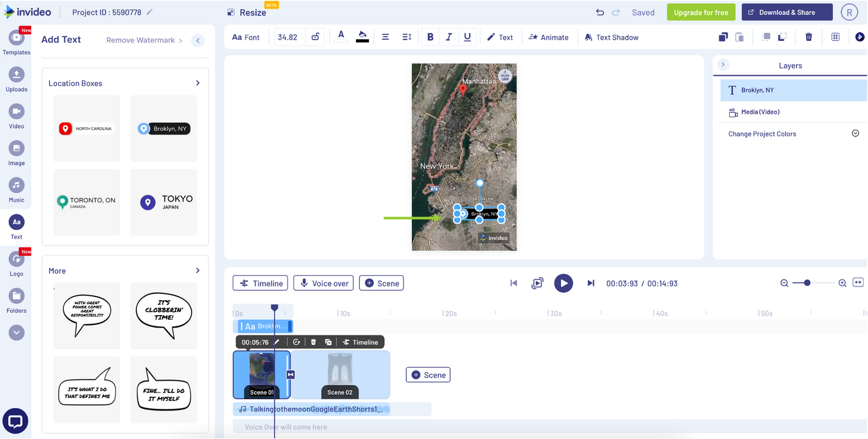Click the delete (trash) icon in the toolbar
The height and width of the screenshot is (439, 868).
click(x=808, y=37)
